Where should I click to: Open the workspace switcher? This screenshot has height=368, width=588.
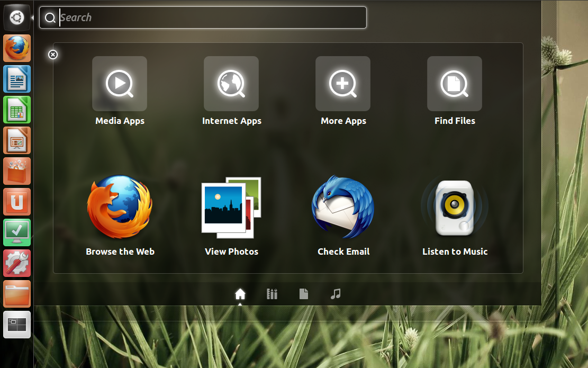[x=17, y=325]
